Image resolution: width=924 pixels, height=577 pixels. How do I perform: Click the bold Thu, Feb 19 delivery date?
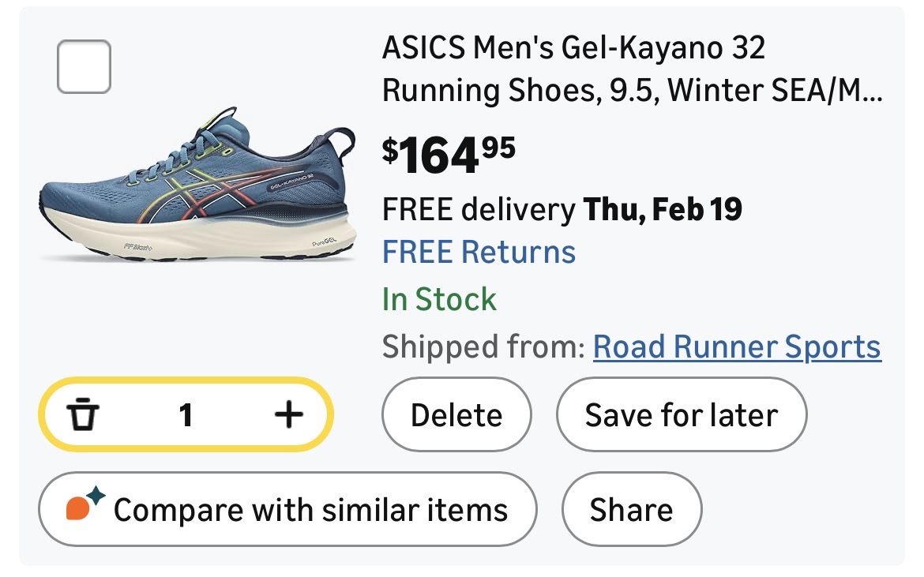[x=662, y=210]
